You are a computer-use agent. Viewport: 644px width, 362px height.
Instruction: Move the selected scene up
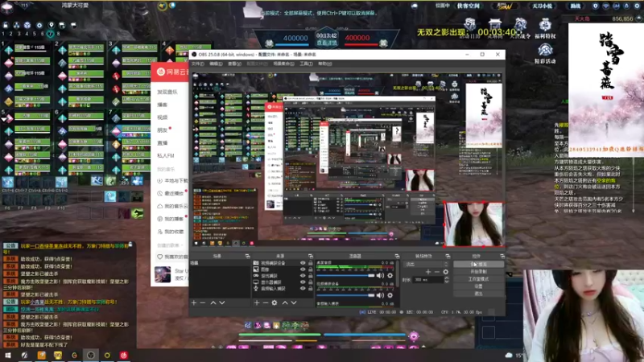coord(213,302)
